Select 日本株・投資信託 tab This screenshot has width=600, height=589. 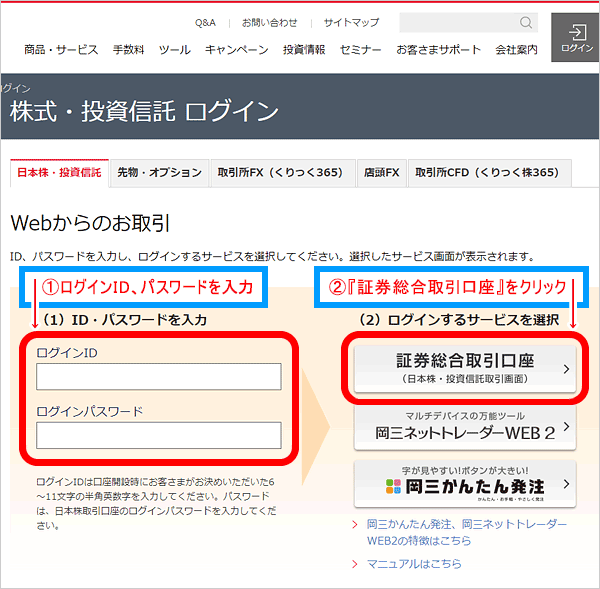pyautogui.click(x=59, y=173)
